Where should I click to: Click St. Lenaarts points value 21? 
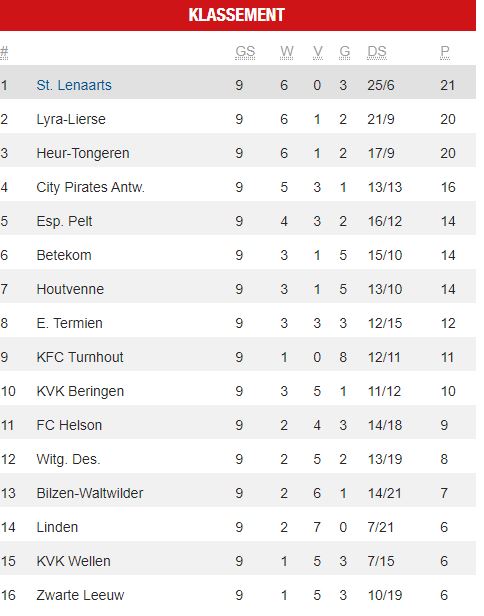(x=447, y=85)
